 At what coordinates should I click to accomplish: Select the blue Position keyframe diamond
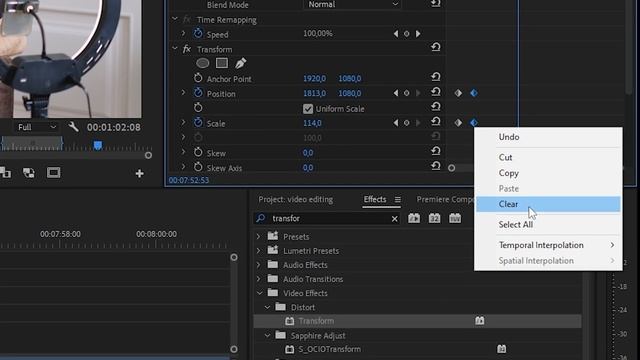(474, 93)
